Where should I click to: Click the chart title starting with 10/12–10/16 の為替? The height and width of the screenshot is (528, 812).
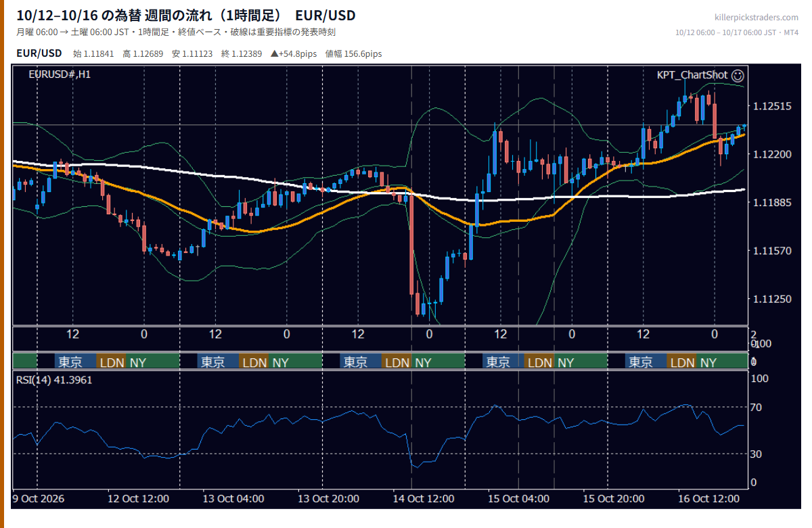click(186, 16)
